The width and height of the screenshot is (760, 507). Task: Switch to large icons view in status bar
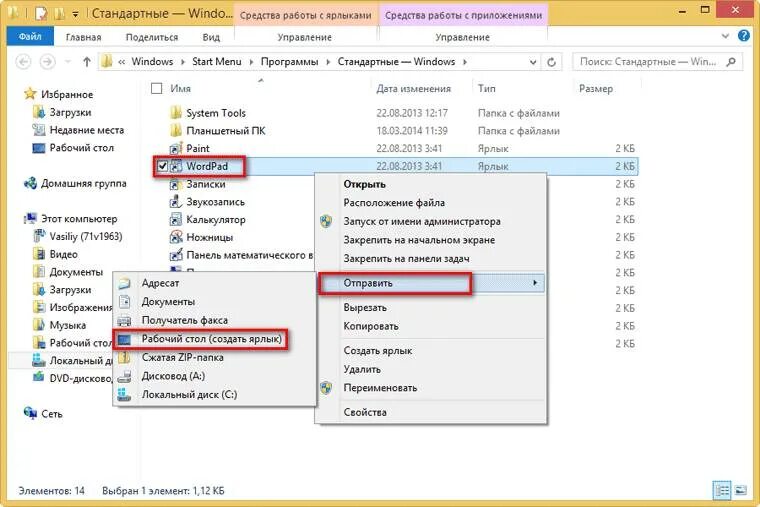pos(741,491)
